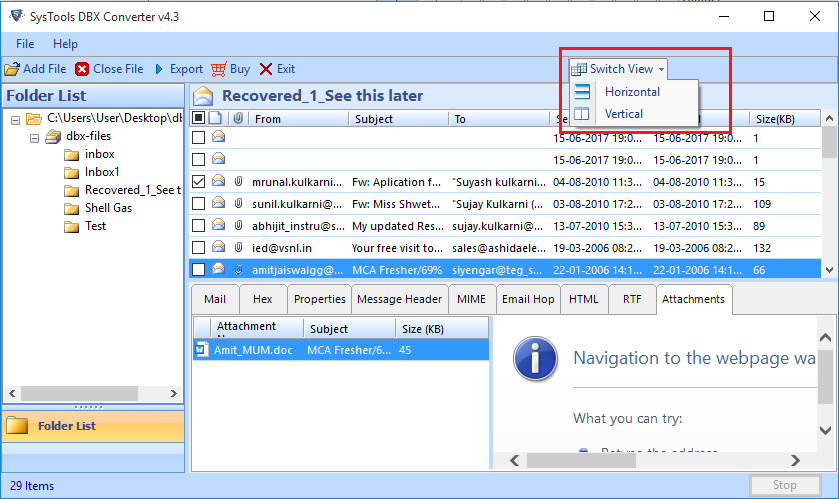Click the '29 Items' status bar text

tap(32, 486)
